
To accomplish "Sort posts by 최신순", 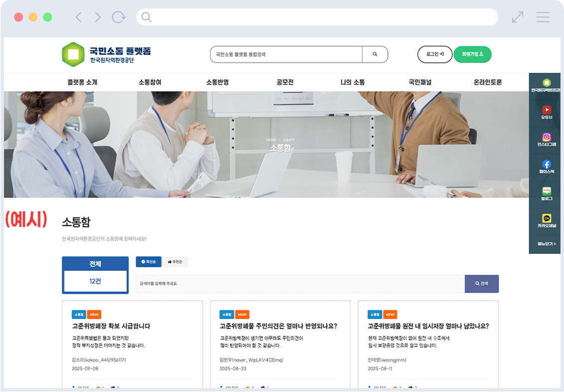I will tap(149, 262).
